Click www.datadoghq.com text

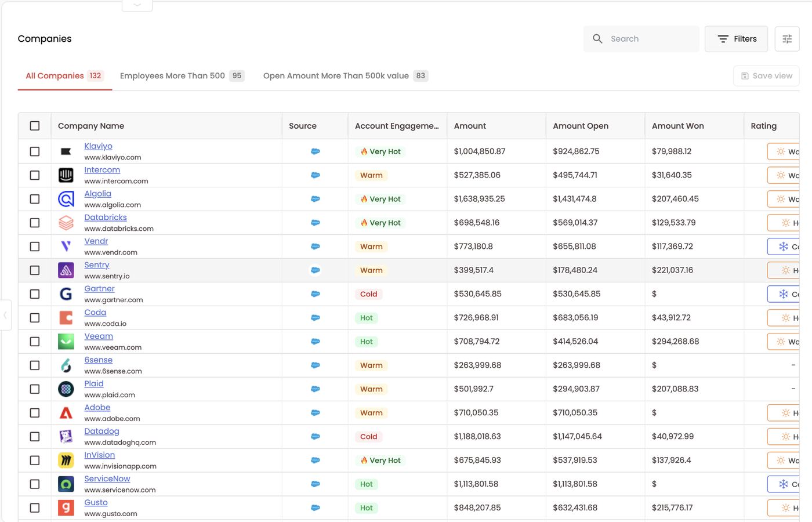pyautogui.click(x=120, y=443)
